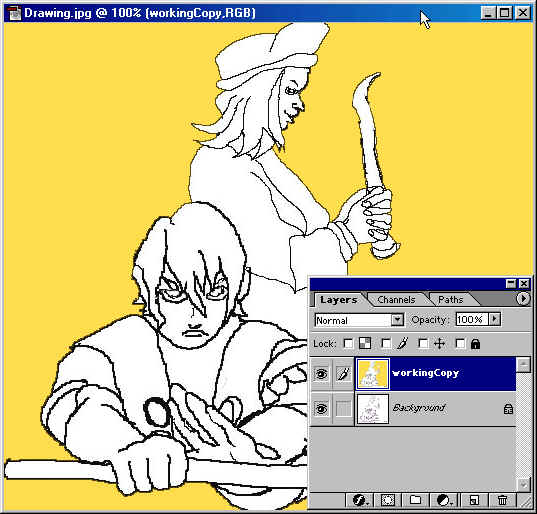Create new fill or adjustment layer
This screenshot has width=537, height=514.
pyautogui.click(x=444, y=500)
